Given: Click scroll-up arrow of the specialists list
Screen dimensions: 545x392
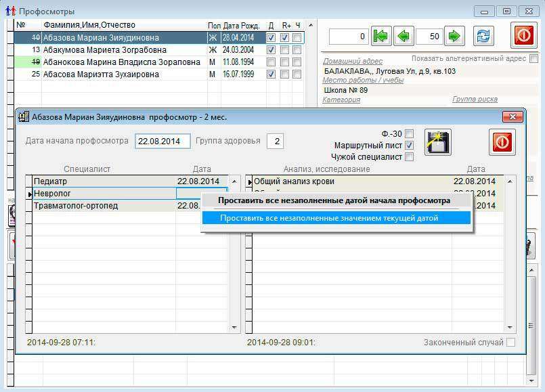Looking at the screenshot, I should (x=235, y=181).
